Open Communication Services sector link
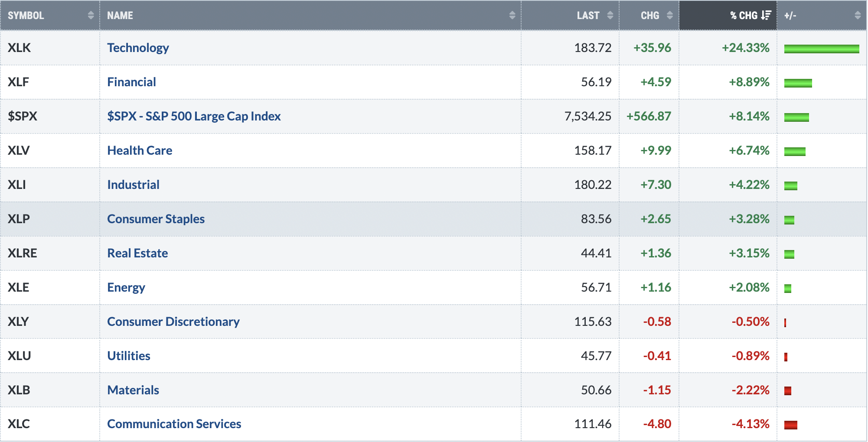The width and height of the screenshot is (868, 442). tap(174, 424)
